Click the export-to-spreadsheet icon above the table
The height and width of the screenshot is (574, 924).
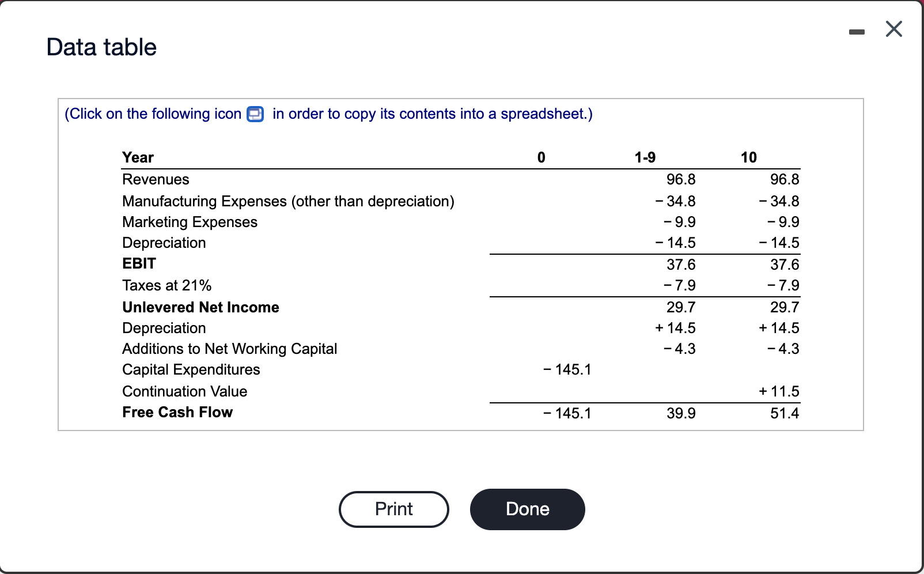tap(254, 114)
